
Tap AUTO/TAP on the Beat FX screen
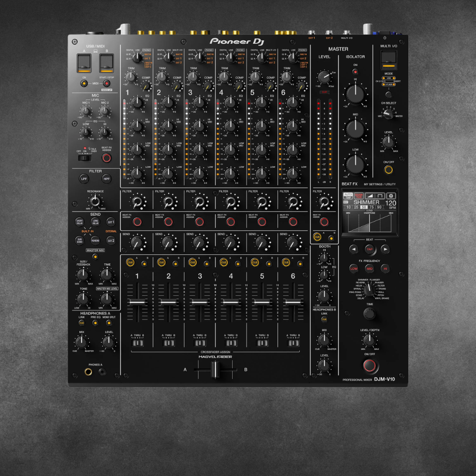[x=348, y=196]
